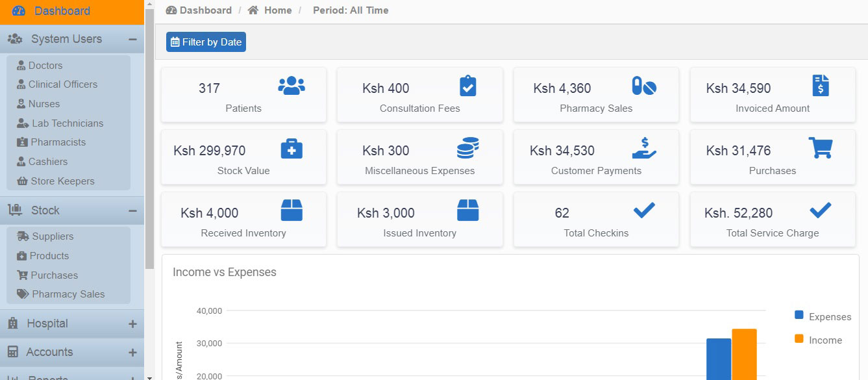Click the Stock Value medkit icon
The width and height of the screenshot is (868, 380).
pos(291,148)
